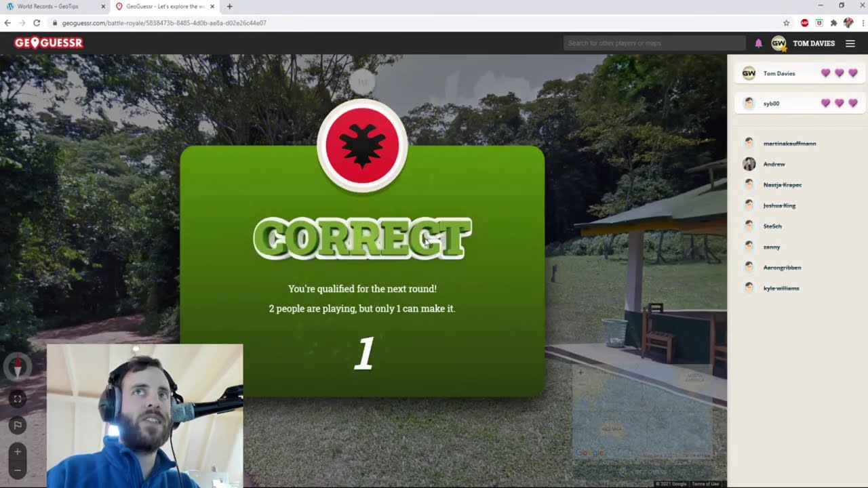The width and height of the screenshot is (868, 488).
Task: Click eliminated player martinakauffmann
Action: pos(789,144)
